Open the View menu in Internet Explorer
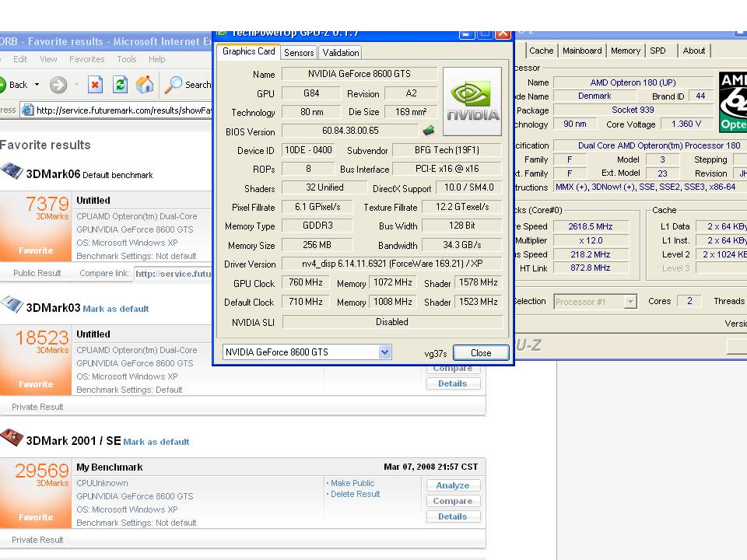The height and width of the screenshot is (560, 747). click(48, 59)
